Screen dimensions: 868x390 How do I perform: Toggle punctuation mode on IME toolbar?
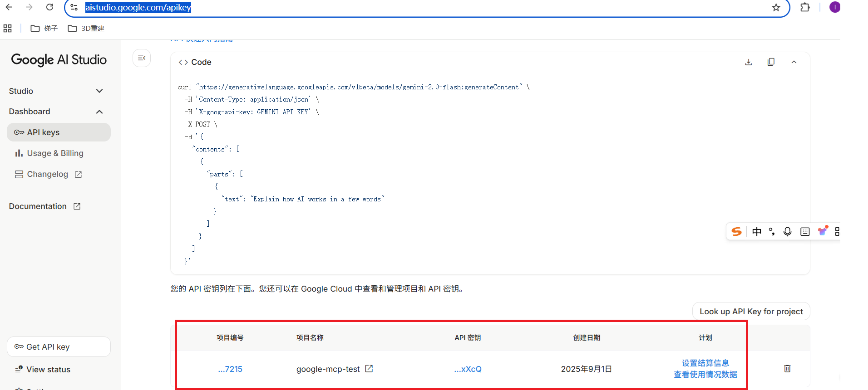click(x=772, y=232)
